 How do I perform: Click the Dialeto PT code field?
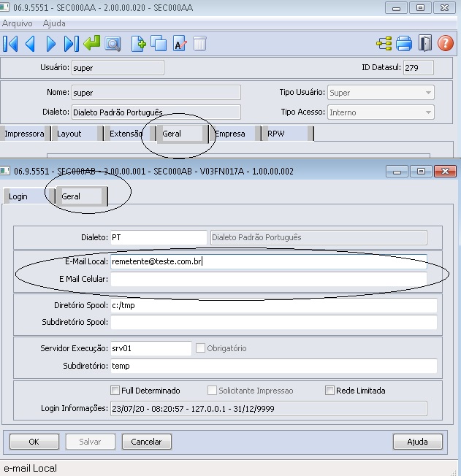click(x=159, y=237)
